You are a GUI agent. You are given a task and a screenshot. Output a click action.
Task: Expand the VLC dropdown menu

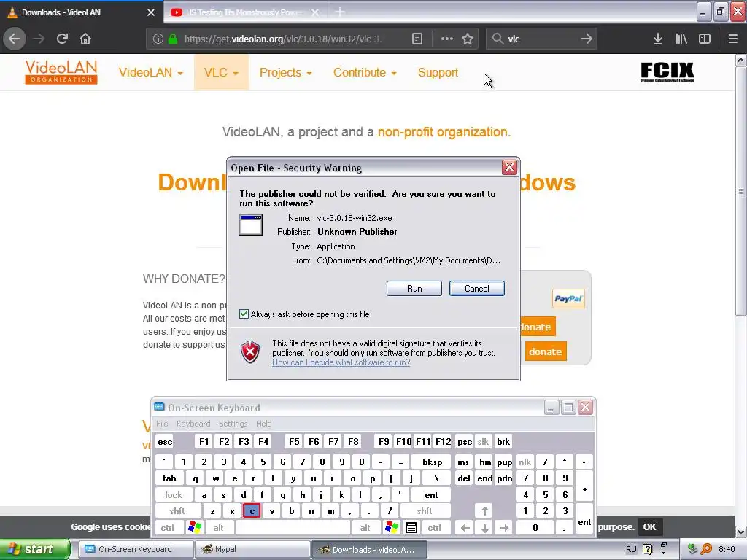point(221,72)
